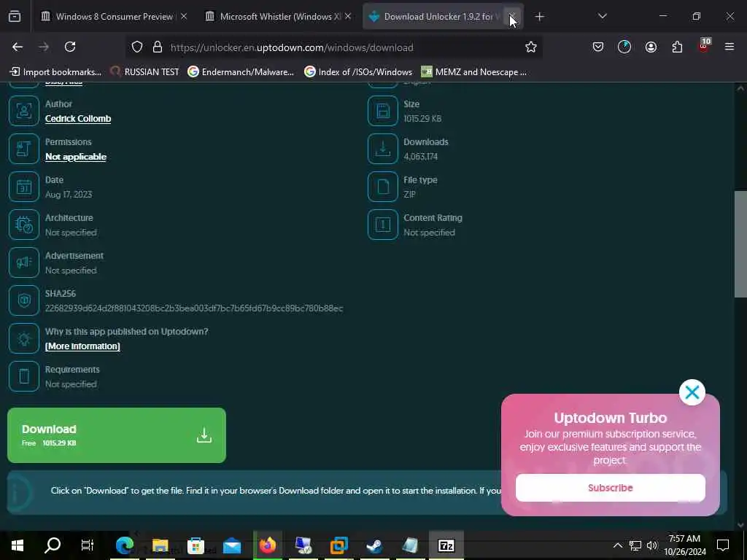Click the Permissions icon

point(24,149)
